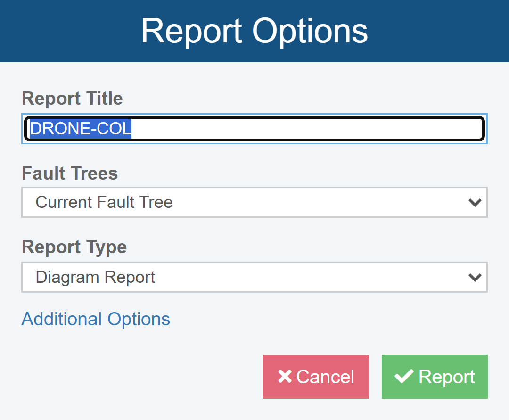Click the X icon on Cancel button
Viewport: 509px width, 420px height.
coord(285,377)
